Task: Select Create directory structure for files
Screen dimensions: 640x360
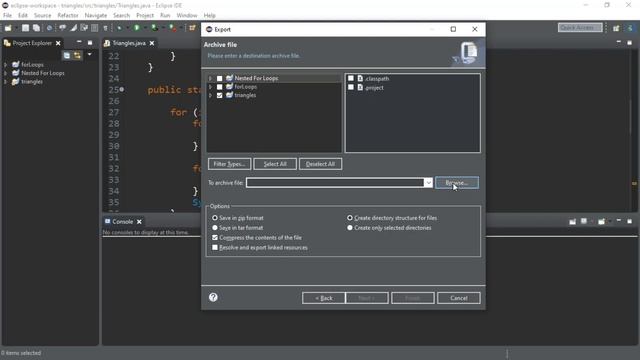Action: coord(350,218)
